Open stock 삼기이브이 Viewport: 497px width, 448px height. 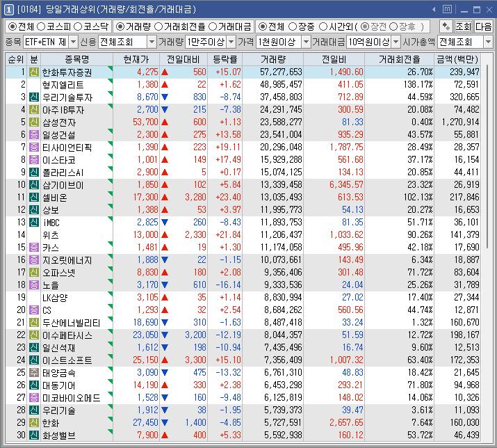(x=63, y=185)
